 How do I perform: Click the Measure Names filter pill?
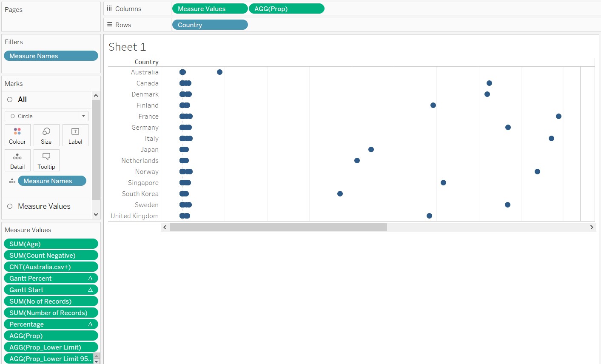tap(51, 56)
